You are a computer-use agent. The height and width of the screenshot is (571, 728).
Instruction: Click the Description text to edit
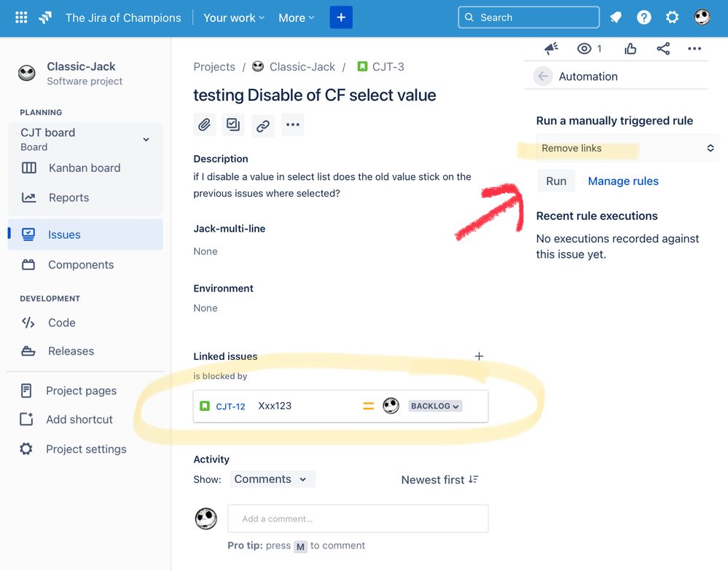click(x=332, y=185)
